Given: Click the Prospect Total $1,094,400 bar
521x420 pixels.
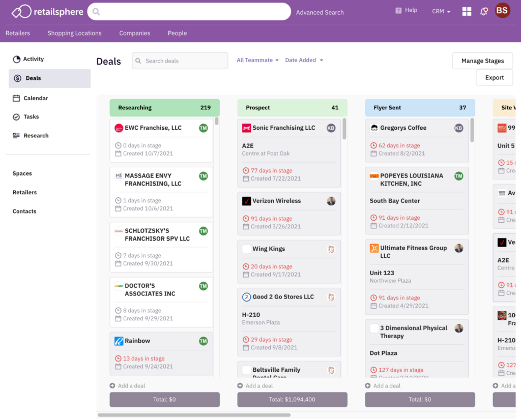Looking at the screenshot, I should coord(292,400).
